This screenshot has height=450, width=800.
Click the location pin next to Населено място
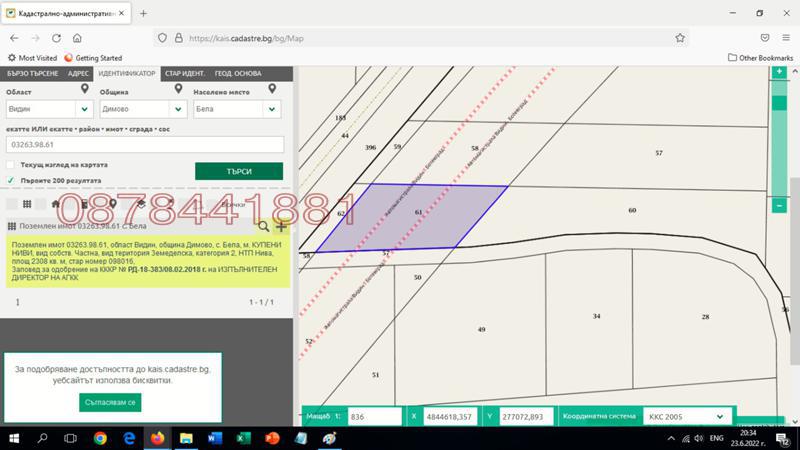click(x=272, y=90)
